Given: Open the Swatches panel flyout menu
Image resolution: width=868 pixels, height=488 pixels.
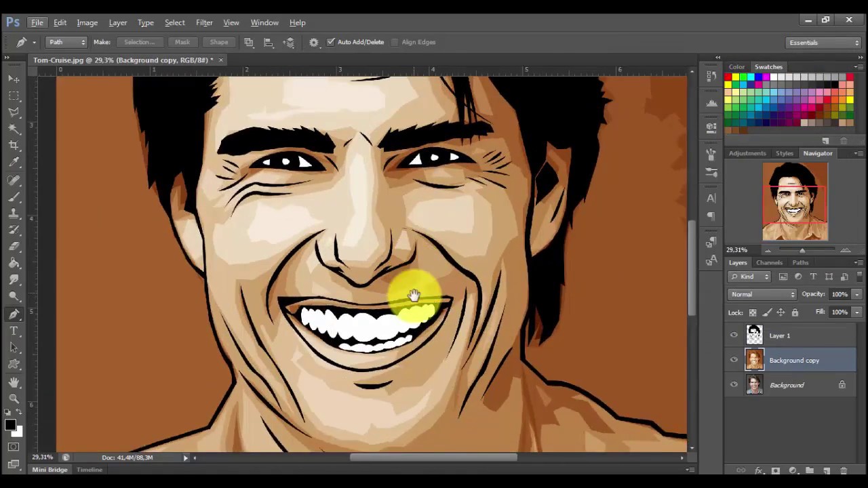Looking at the screenshot, I should [x=859, y=67].
